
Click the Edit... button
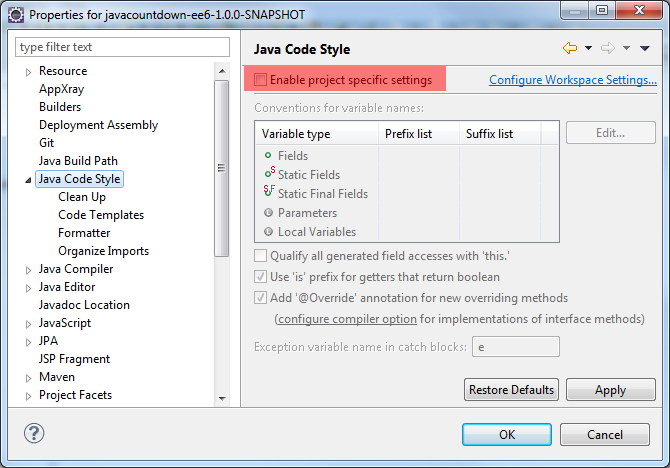pos(611,132)
